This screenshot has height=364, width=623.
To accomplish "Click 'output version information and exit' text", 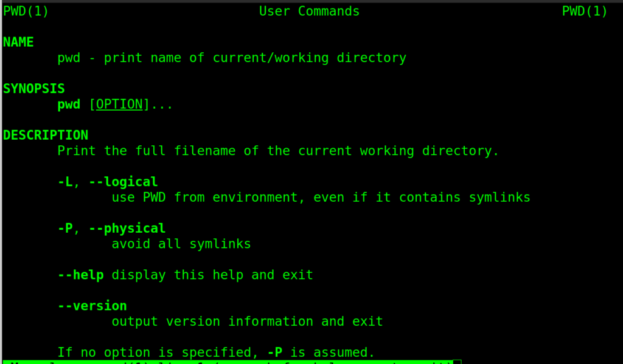I will 247,321.
